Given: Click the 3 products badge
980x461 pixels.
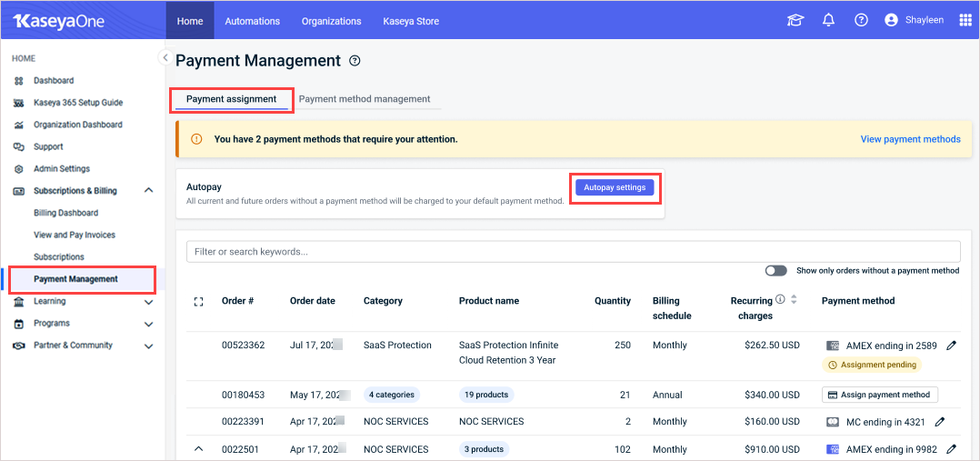Looking at the screenshot, I should (484, 448).
